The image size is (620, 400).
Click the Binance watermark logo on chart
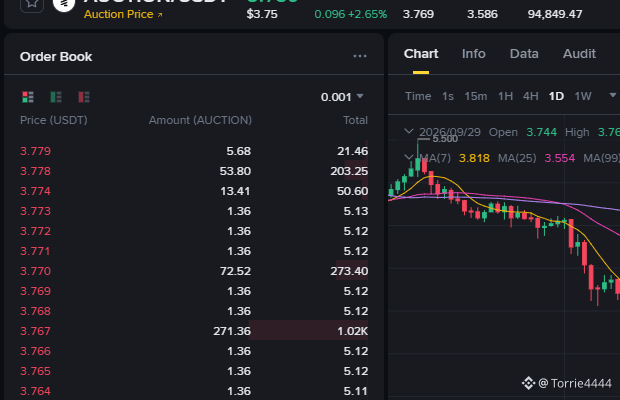point(528,383)
